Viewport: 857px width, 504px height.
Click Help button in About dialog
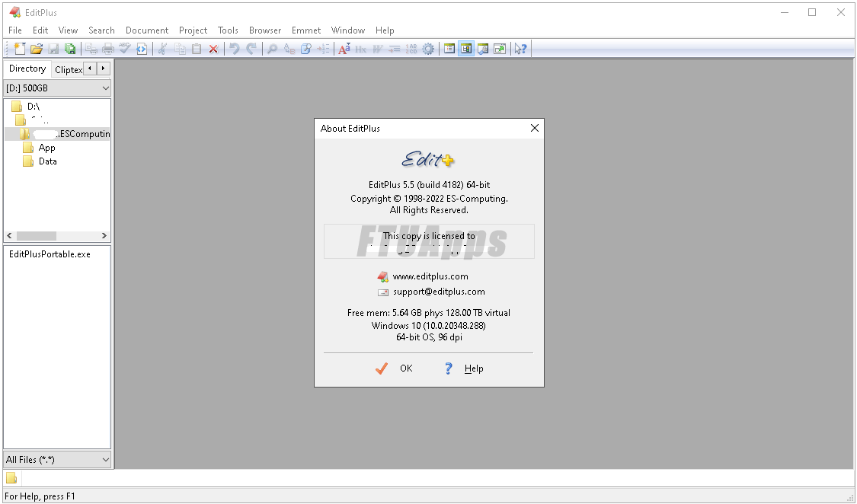[x=463, y=368]
